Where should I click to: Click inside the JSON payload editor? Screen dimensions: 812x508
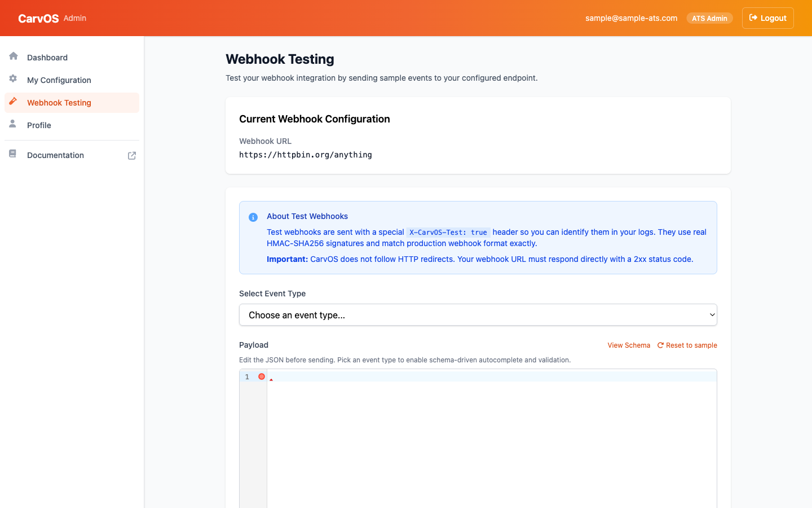point(492,439)
